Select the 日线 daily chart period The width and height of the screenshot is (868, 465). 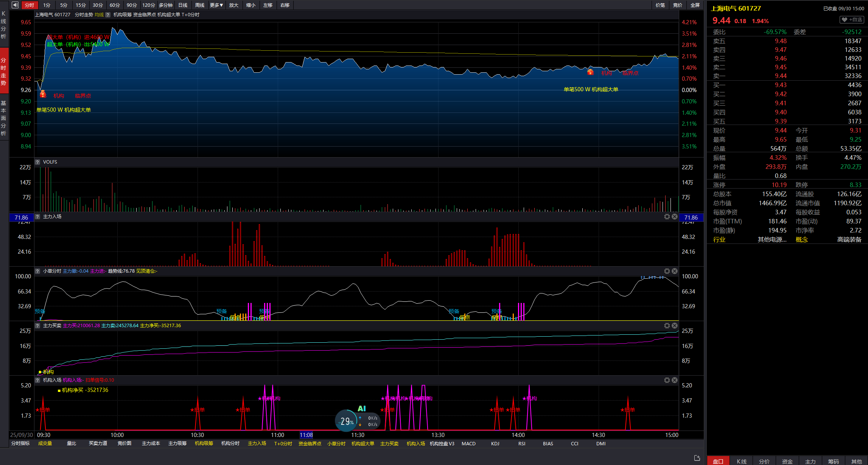coord(183,5)
